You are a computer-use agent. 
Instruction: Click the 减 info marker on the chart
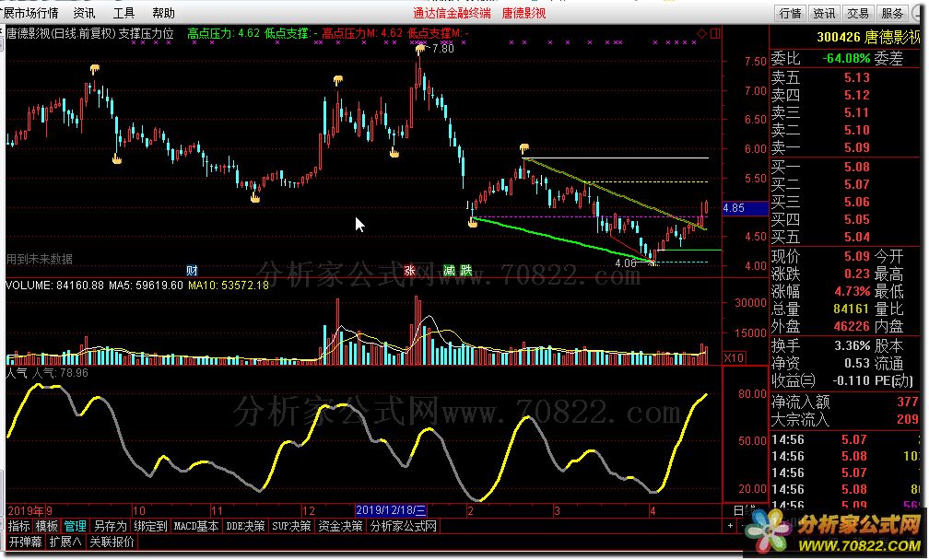[449, 271]
